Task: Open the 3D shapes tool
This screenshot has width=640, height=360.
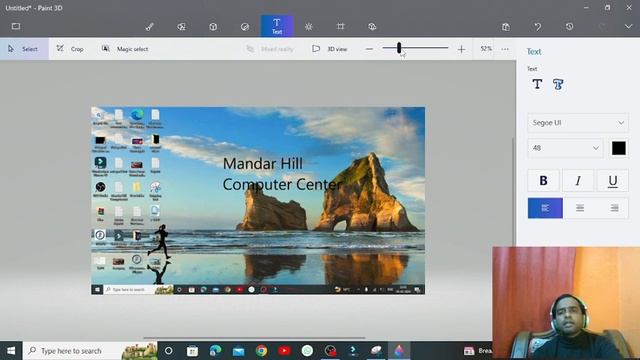Action: [213, 27]
